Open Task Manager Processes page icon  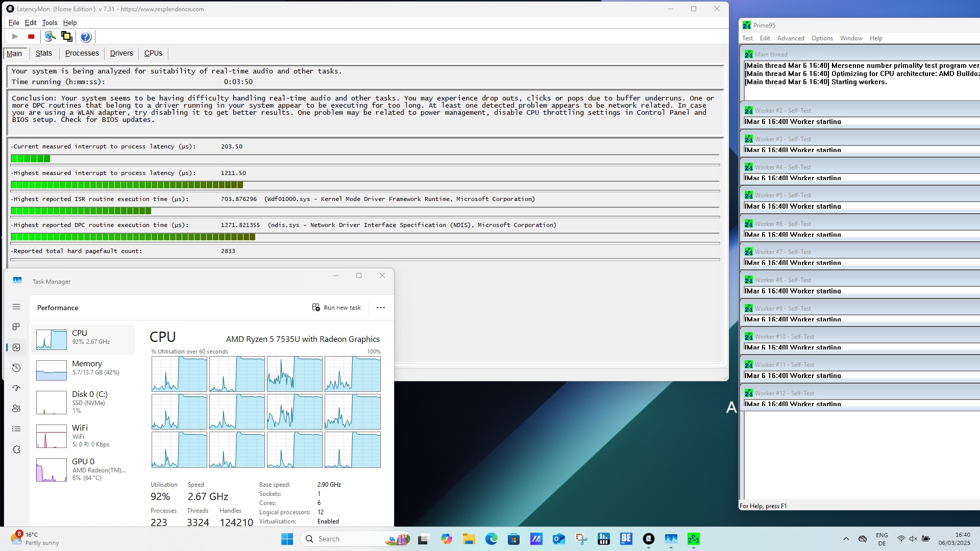(x=16, y=327)
